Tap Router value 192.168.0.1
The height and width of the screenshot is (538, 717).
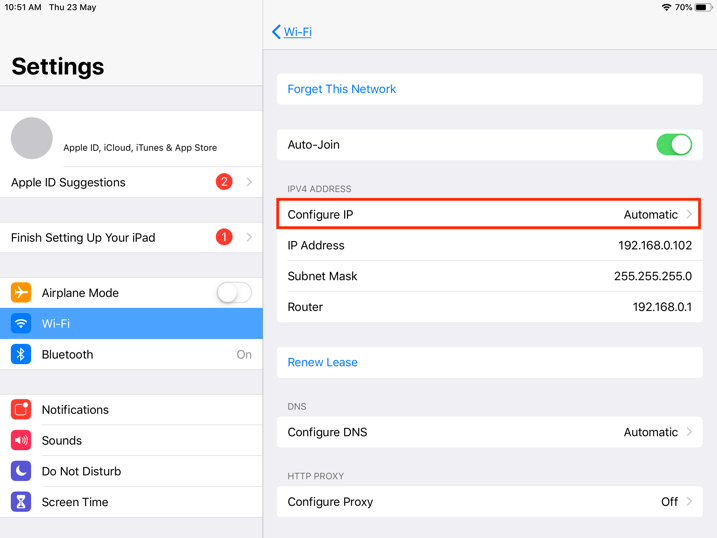click(662, 307)
